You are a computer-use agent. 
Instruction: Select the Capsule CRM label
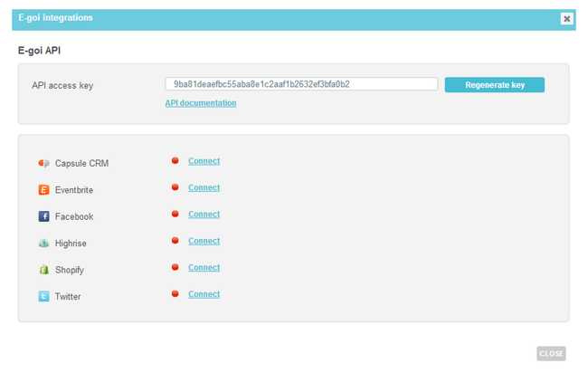[x=81, y=163]
